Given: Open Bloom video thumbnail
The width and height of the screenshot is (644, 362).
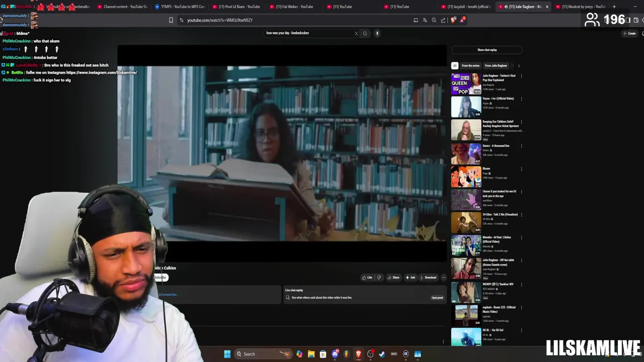Looking at the screenshot, I should coord(466,177).
